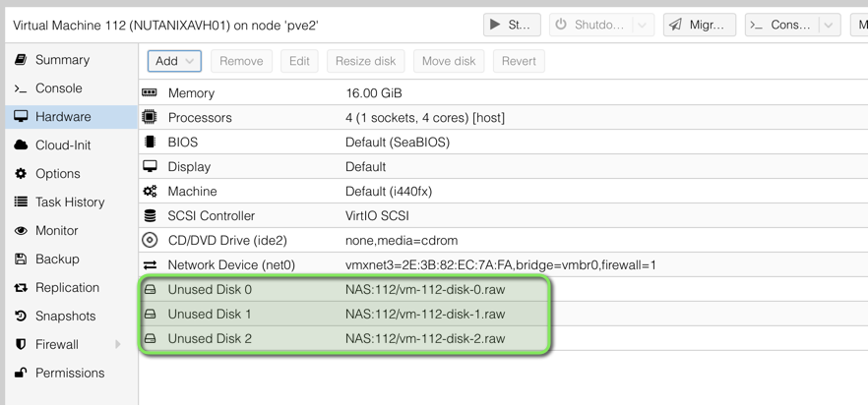Click the Unused Disk 2 drive icon
Image resolution: width=868 pixels, height=405 pixels.
click(x=150, y=338)
